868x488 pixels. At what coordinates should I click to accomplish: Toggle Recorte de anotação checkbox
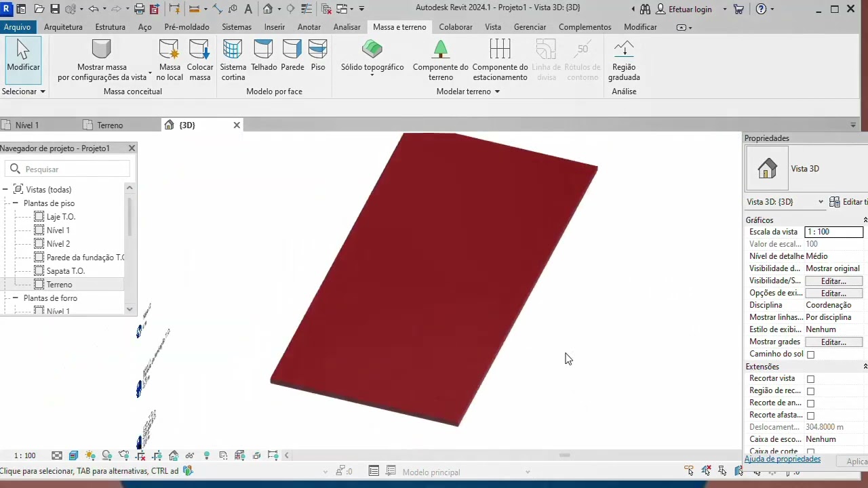coord(810,403)
